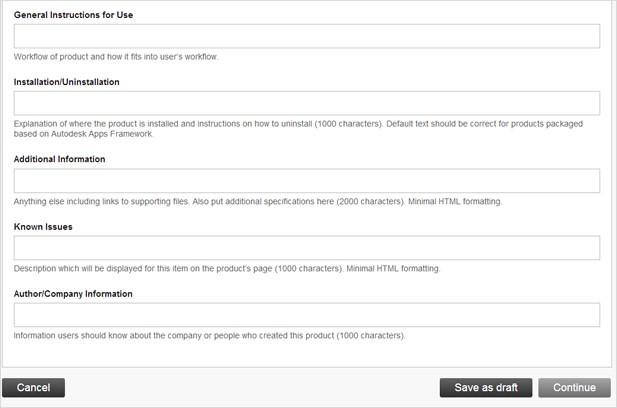Click the 'Information users should know' hint text
Image resolution: width=617 pixels, height=408 pixels.
click(209, 336)
